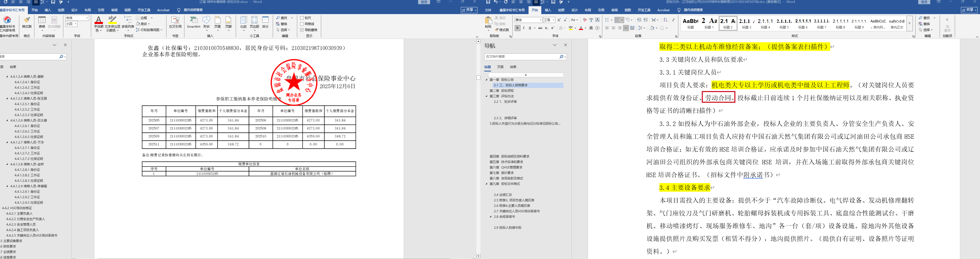Collapse the 4.4.1.2.4 维修人员-晏新 tree node

tap(7, 77)
